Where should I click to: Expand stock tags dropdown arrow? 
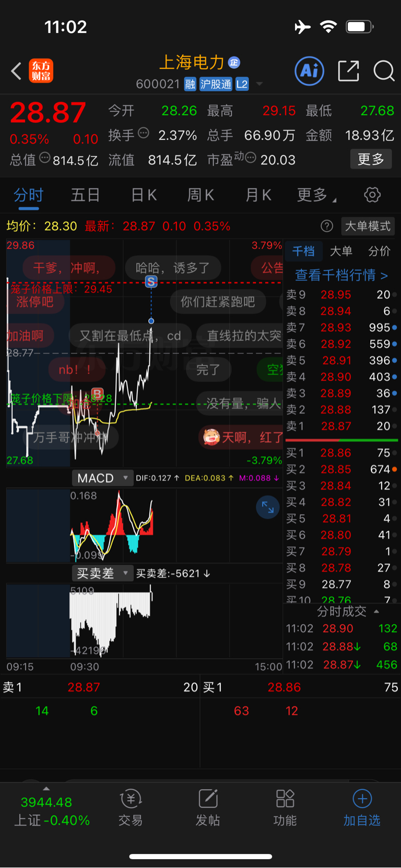(259, 84)
